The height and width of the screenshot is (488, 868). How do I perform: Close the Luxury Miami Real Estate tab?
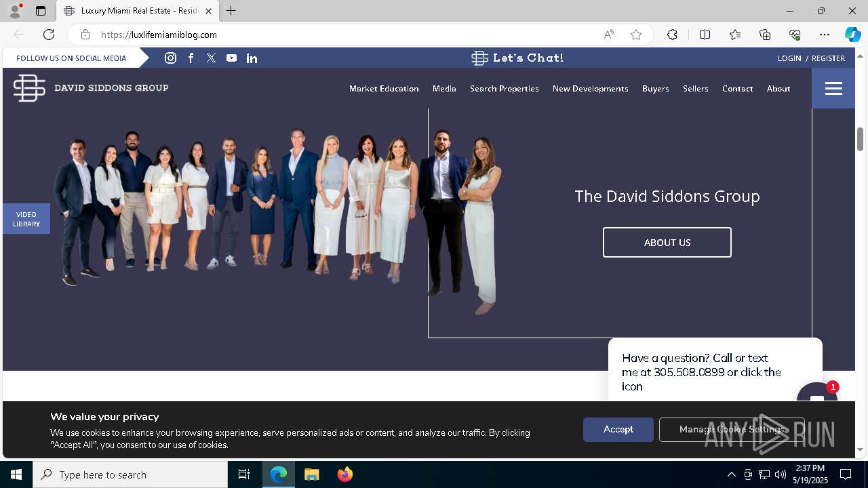click(208, 11)
